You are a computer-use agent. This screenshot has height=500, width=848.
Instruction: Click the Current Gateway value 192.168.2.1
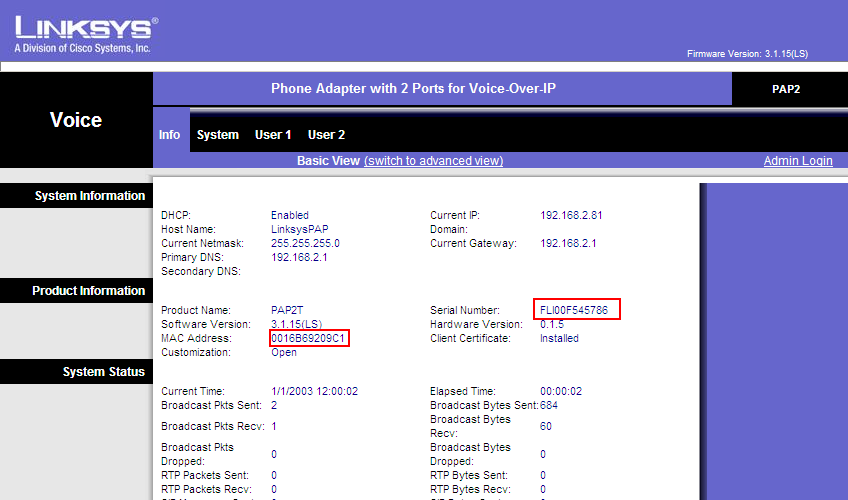click(x=568, y=243)
